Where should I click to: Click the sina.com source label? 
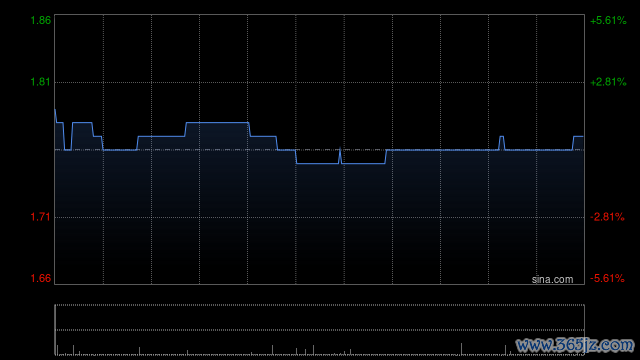(552, 279)
